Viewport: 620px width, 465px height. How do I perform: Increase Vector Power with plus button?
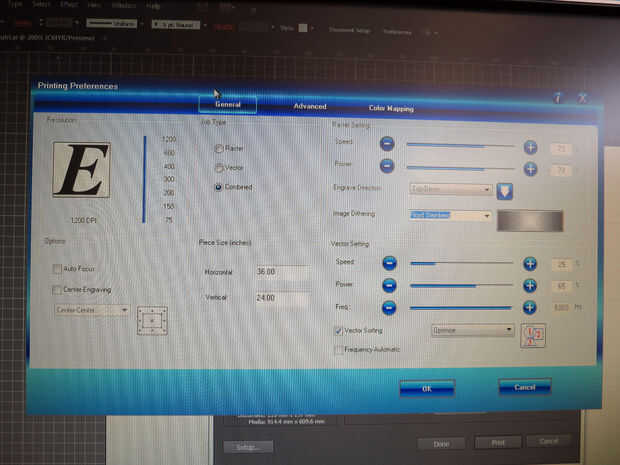[x=530, y=285]
